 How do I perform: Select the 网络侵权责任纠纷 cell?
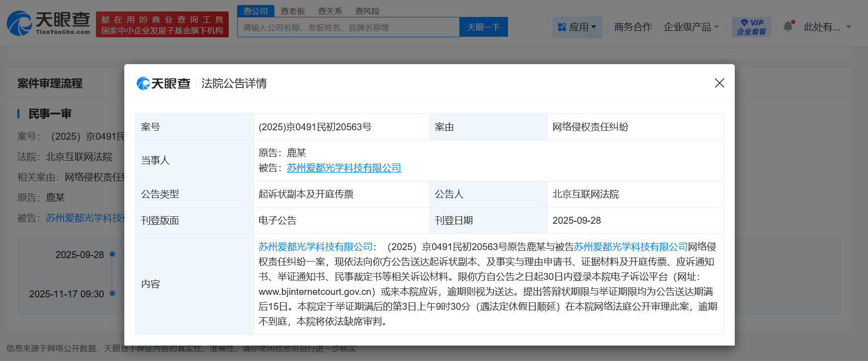coord(635,127)
